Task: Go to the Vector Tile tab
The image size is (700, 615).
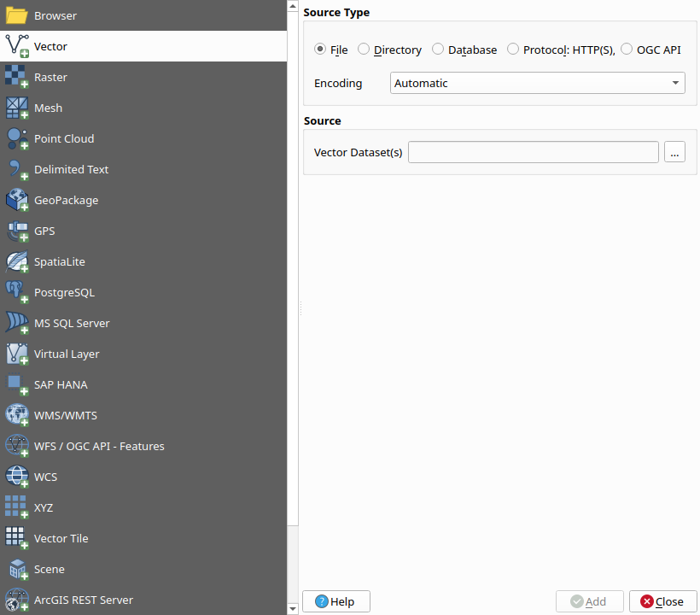Action: [x=61, y=539]
